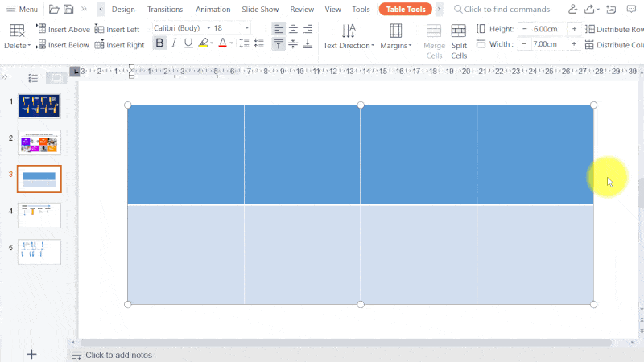The height and width of the screenshot is (362, 644).
Task: Align text to middle of cell
Action: (293, 43)
